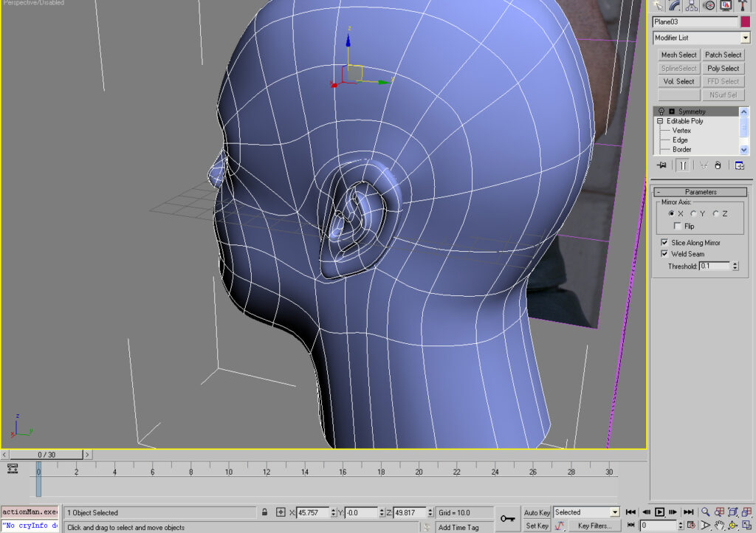
Task: Click the Selection Lock padlock icon
Action: tap(265, 512)
